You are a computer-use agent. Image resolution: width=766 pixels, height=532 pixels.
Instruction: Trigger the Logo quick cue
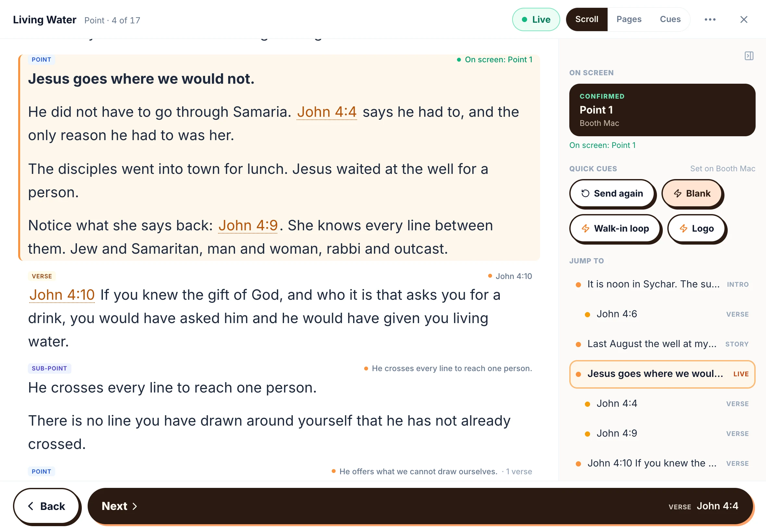pos(696,228)
